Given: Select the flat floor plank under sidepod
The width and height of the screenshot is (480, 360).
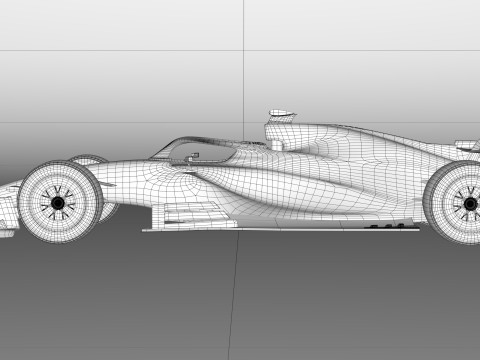Looking at the screenshot, I should click(281, 229).
